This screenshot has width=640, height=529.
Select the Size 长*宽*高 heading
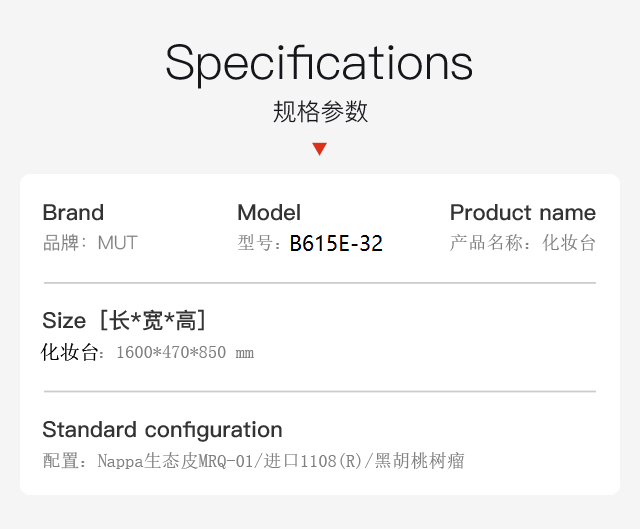124,320
